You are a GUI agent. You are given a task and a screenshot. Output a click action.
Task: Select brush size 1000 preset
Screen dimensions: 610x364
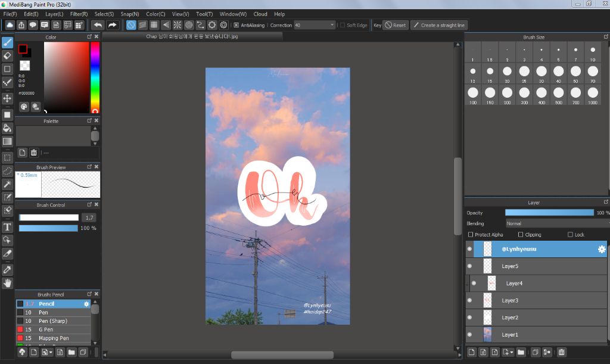593,95
